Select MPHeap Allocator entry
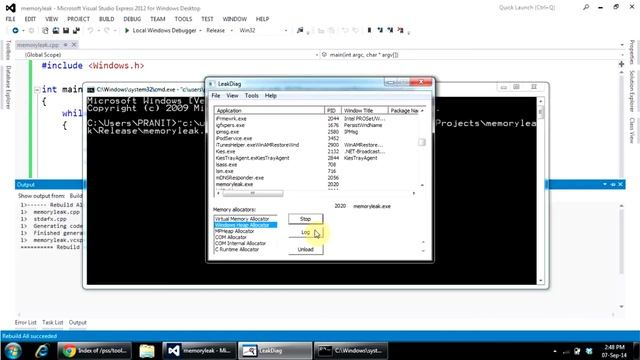The width and height of the screenshot is (640, 360). coord(245,231)
